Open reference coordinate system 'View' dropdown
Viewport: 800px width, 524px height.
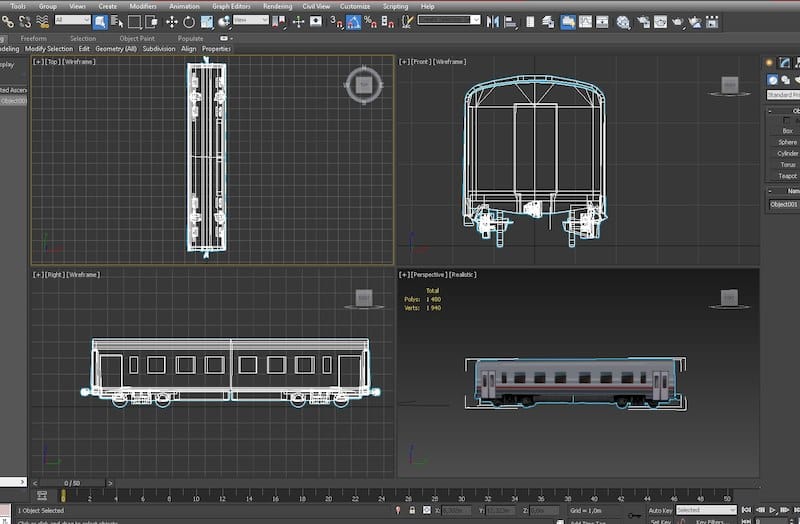click(250, 20)
